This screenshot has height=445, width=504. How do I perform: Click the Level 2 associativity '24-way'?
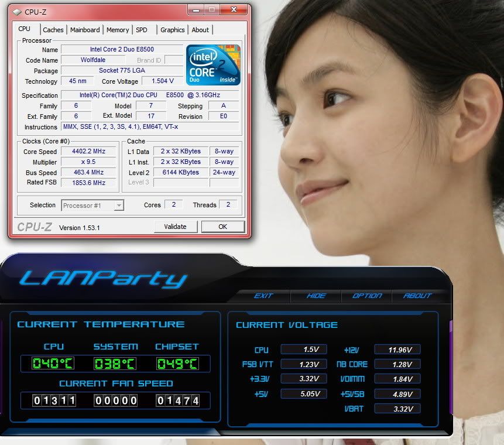click(x=224, y=172)
